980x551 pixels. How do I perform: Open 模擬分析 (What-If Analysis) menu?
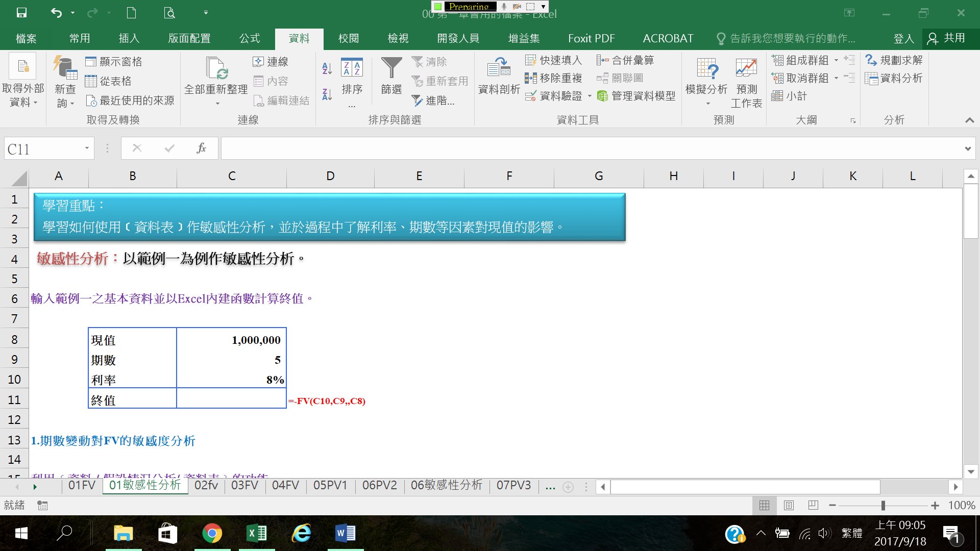[706, 82]
